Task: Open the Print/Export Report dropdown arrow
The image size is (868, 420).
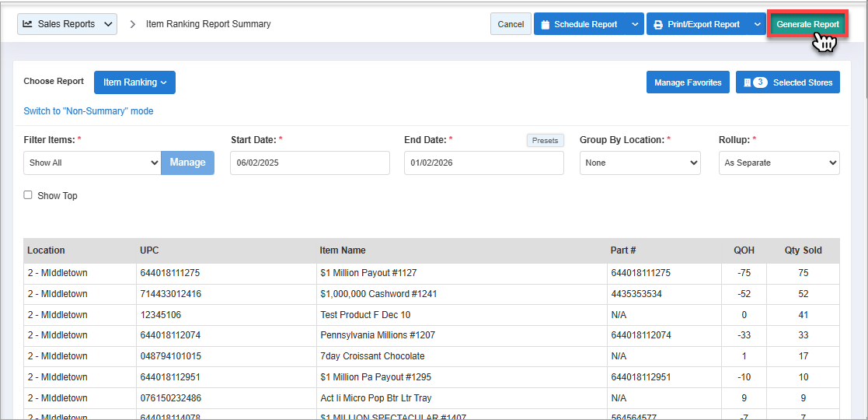Action: [x=757, y=25]
